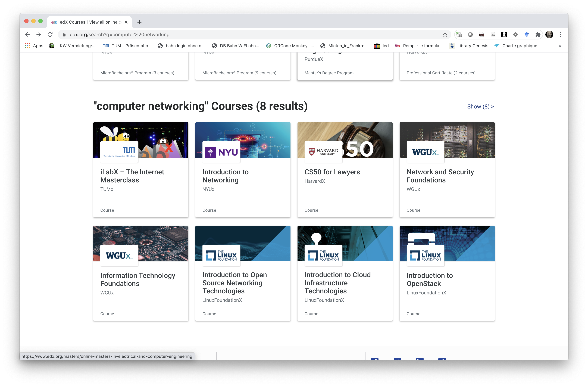Open the Apps bookmark shortcut
Viewport: 588px width, 386px height.
pyautogui.click(x=34, y=46)
